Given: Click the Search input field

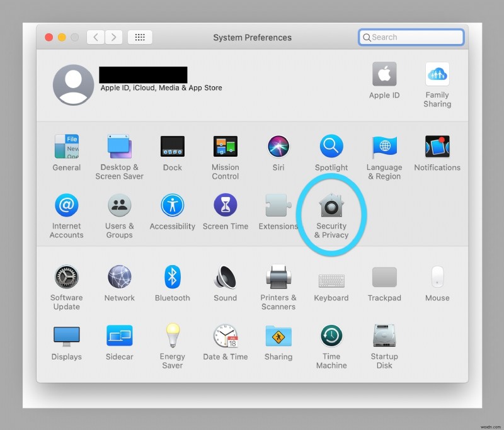Looking at the screenshot, I should [411, 37].
